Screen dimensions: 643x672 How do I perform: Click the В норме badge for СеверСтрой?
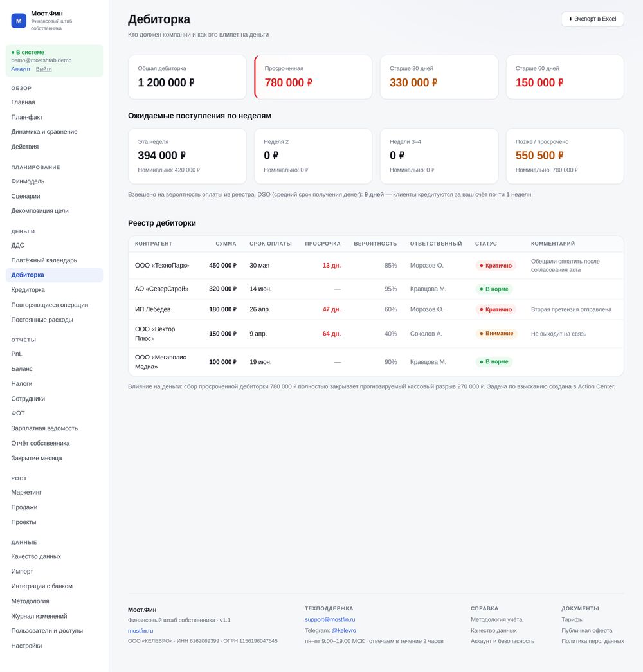coord(494,289)
